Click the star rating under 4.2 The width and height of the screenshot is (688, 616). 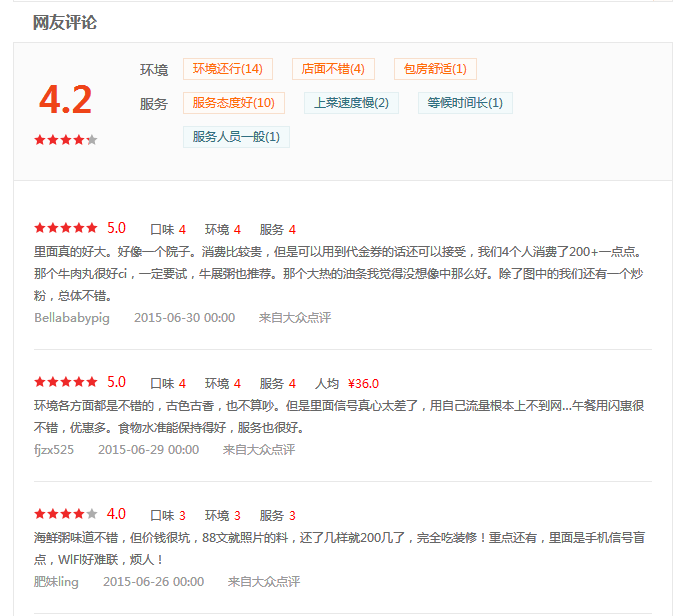(65, 140)
